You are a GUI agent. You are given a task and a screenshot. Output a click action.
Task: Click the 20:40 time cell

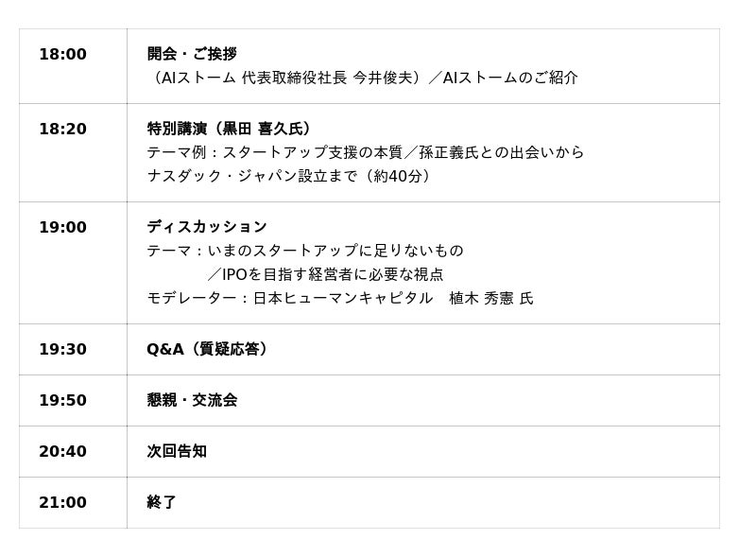point(73,452)
